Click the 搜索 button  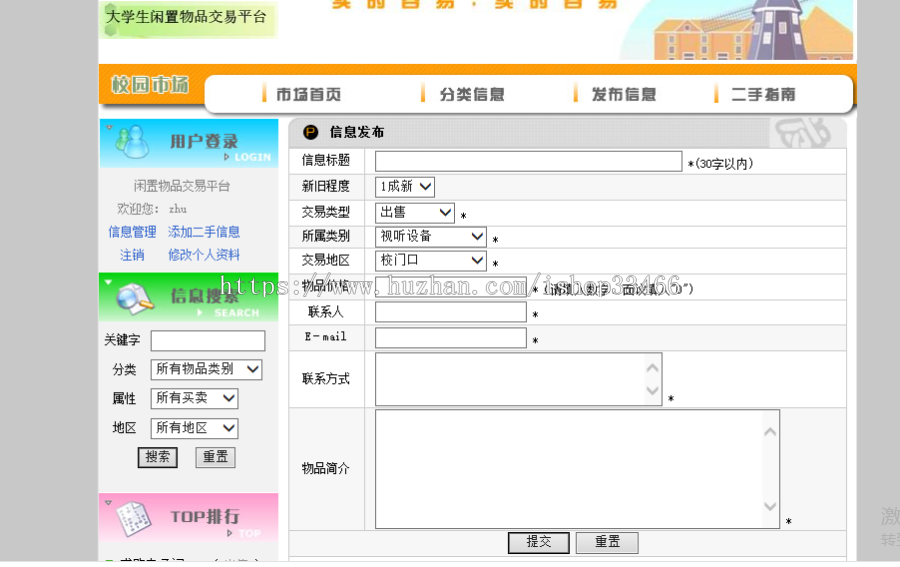pyautogui.click(x=158, y=457)
